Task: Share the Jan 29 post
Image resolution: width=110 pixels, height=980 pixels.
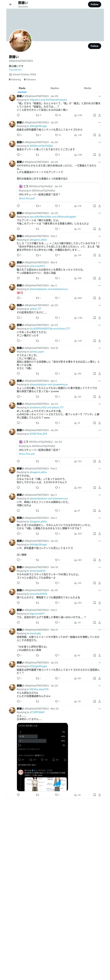Action: pyautogui.click(x=99, y=115)
